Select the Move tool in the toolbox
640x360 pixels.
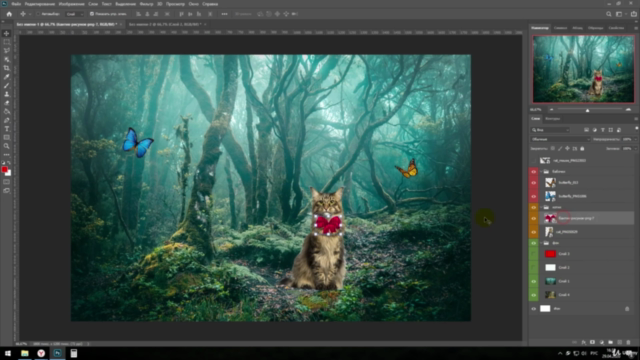(7, 33)
